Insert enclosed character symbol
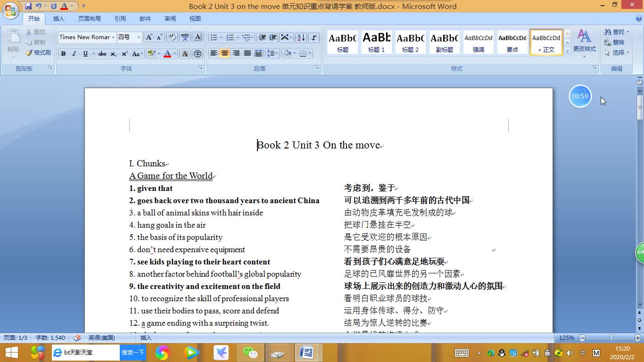The width and height of the screenshot is (644, 362). point(198,54)
